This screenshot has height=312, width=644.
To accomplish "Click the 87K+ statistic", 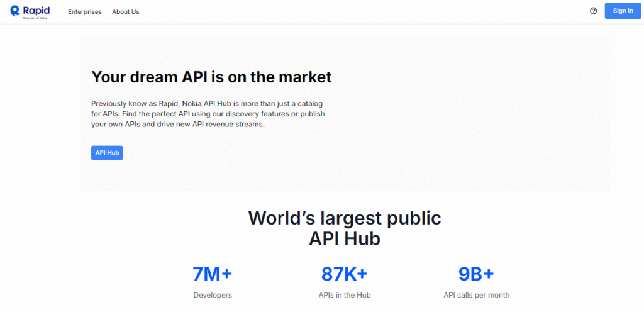I will point(344,274).
